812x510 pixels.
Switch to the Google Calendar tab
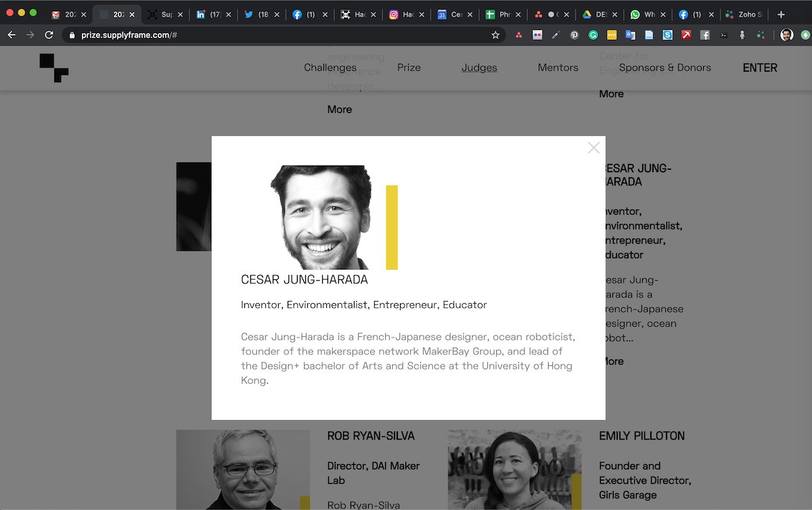pyautogui.click(x=441, y=14)
